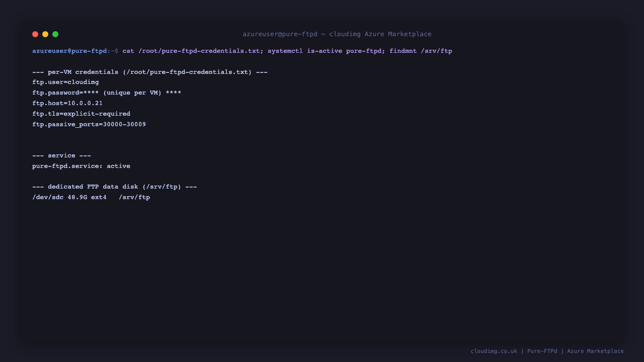The width and height of the screenshot is (644, 362).
Task: Click the 'cat /root/pure-ftpd-credentials.txt' command
Action: click(x=191, y=51)
